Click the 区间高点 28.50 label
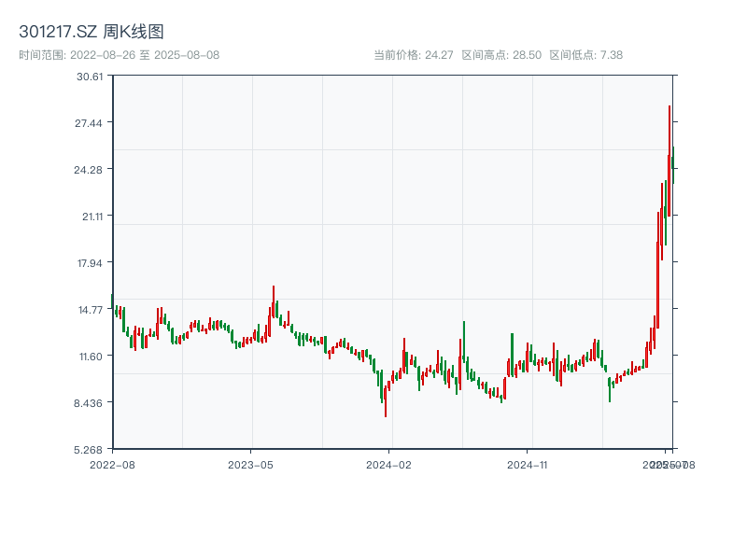The image size is (747, 560). [501, 55]
